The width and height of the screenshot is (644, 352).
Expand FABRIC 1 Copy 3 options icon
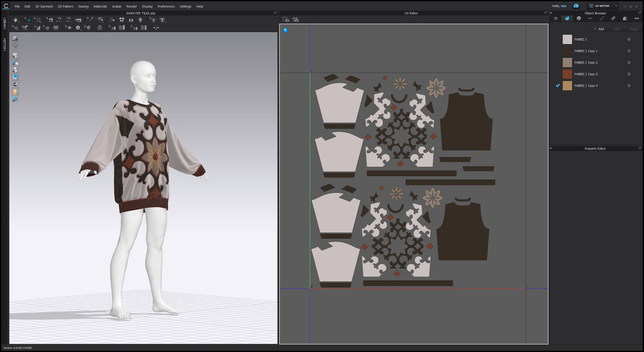(x=629, y=74)
